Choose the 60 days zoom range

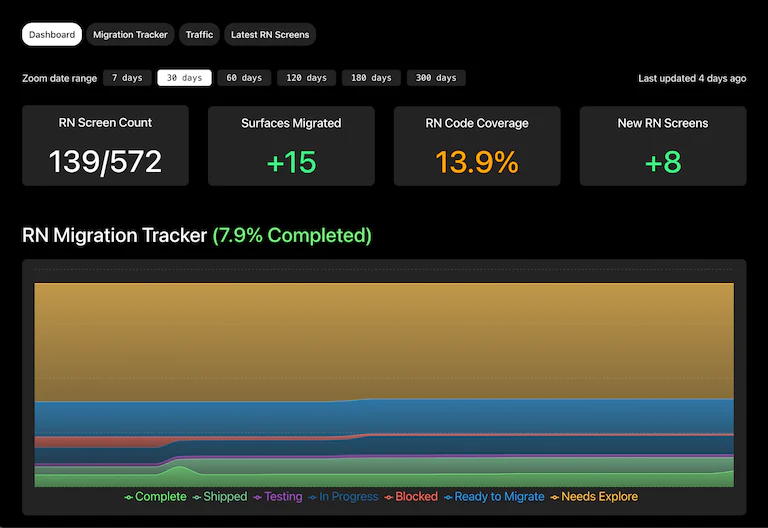click(244, 78)
